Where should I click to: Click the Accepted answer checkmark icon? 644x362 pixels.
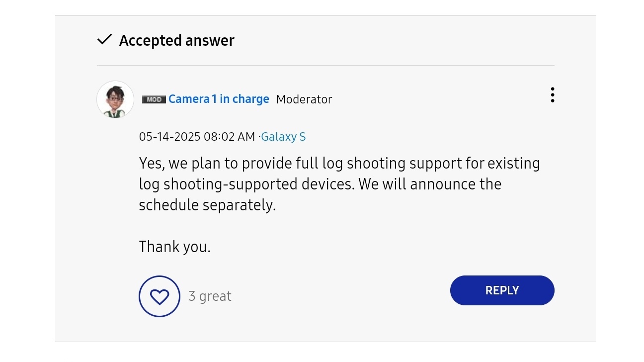pos(104,40)
